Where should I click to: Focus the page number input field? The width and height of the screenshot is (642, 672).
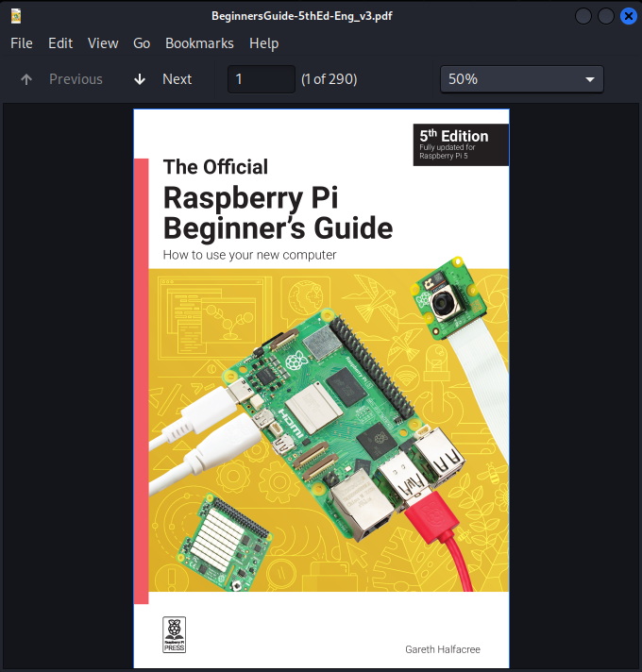click(262, 79)
